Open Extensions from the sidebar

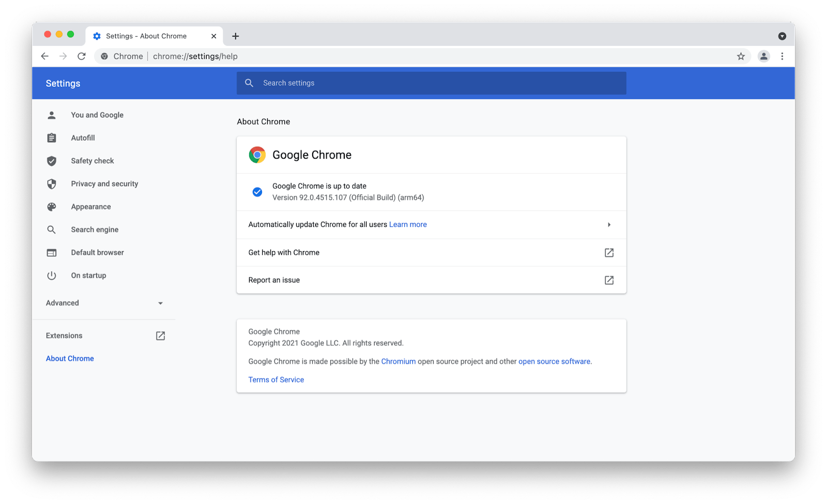[64, 336]
